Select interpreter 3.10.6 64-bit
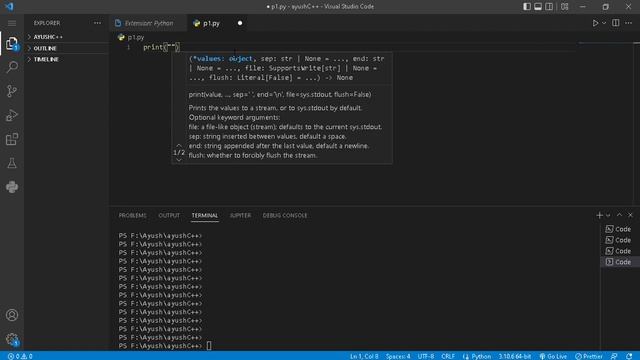The height and width of the screenshot is (360, 640). tap(515, 356)
